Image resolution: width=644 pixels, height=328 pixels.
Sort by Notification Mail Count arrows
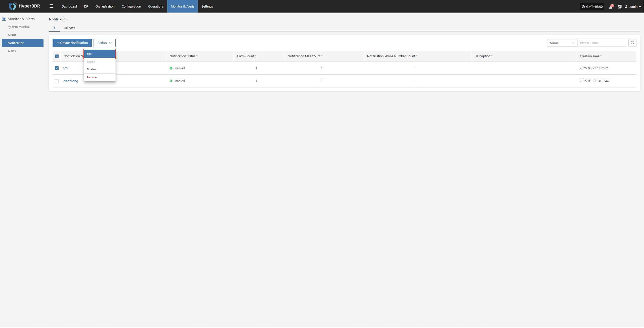(322, 56)
